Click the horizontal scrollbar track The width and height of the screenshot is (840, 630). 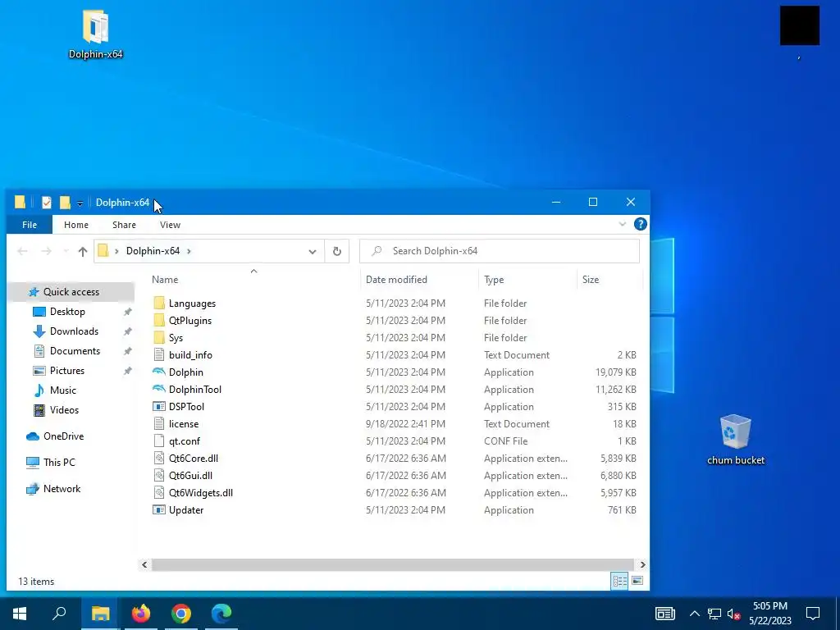(393, 564)
